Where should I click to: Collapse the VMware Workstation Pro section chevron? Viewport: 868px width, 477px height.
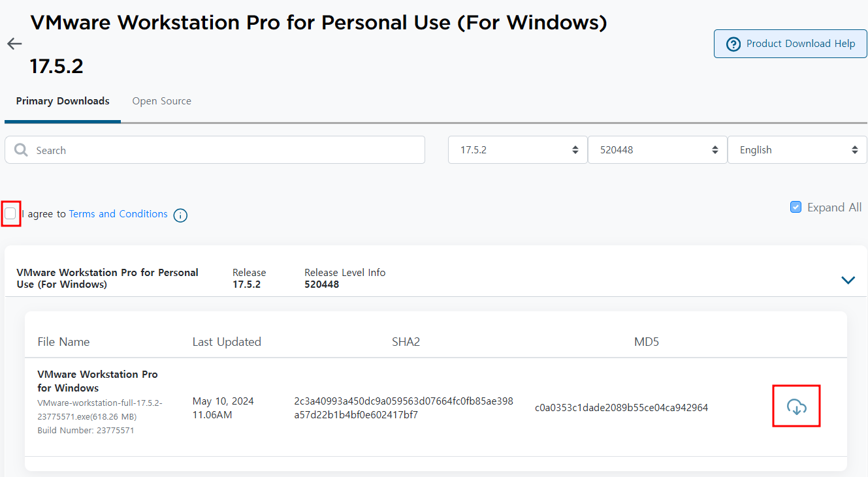848,280
